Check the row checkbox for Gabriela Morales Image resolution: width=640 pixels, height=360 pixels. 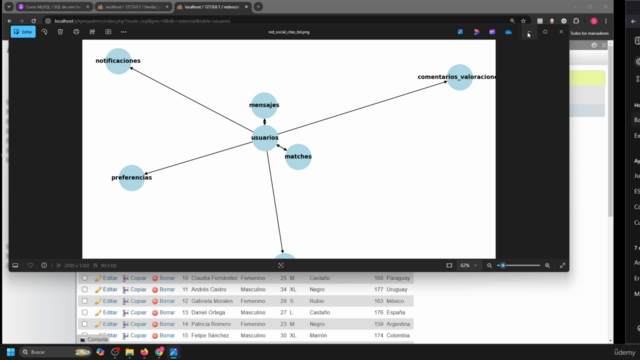(84, 301)
